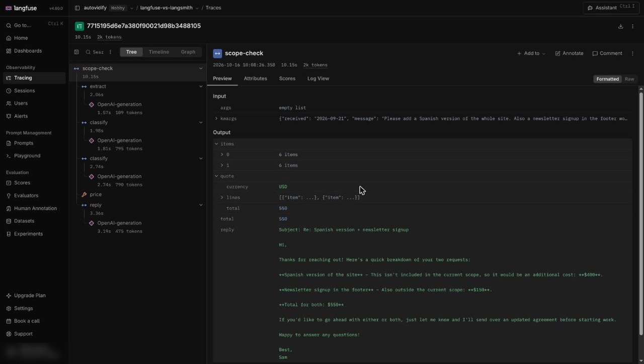The width and height of the screenshot is (644, 364).
Task: Click the Traces breadcrumb link
Action: 213,8
